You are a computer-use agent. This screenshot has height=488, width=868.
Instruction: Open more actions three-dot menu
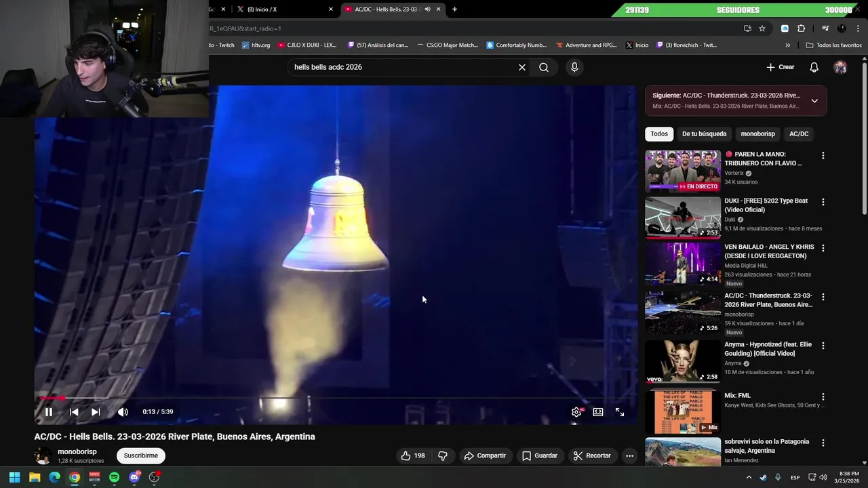pos(629,455)
